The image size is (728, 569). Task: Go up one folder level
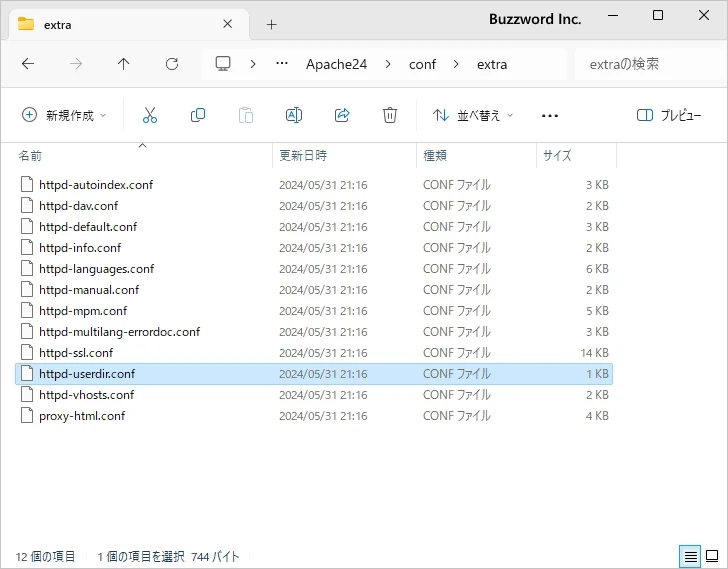(x=124, y=64)
